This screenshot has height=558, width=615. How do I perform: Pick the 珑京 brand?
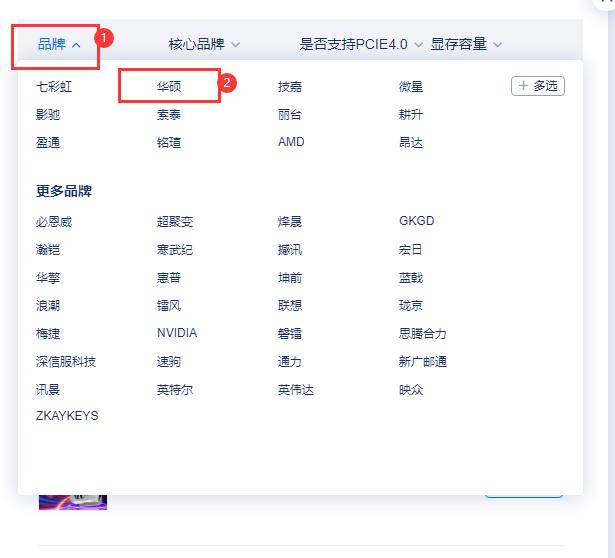pos(411,305)
